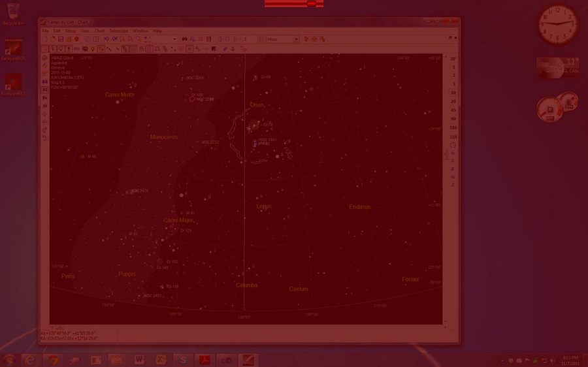Open the Help menu
Screen dimensions: 588x367
point(157,31)
